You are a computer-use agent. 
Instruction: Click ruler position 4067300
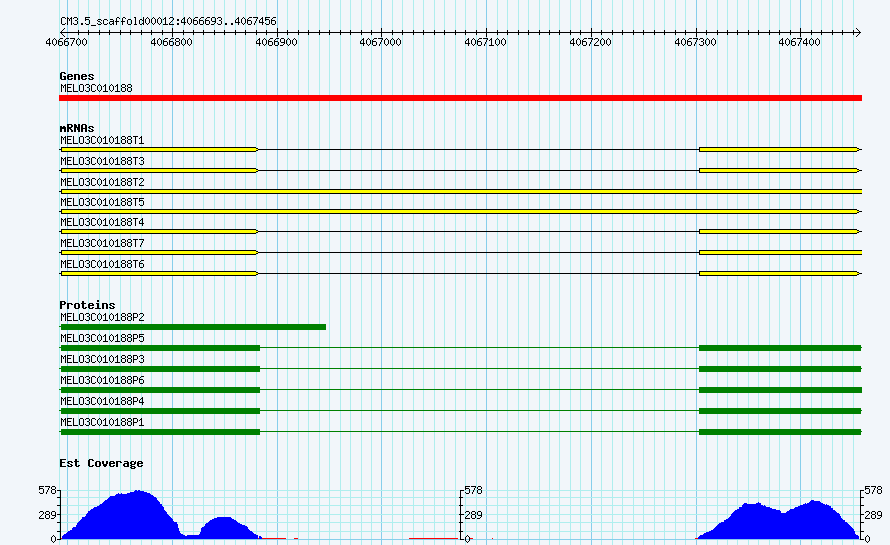click(696, 42)
